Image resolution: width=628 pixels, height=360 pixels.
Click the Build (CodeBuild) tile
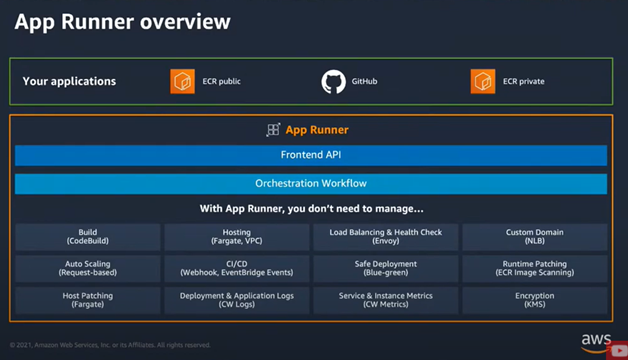tap(88, 237)
